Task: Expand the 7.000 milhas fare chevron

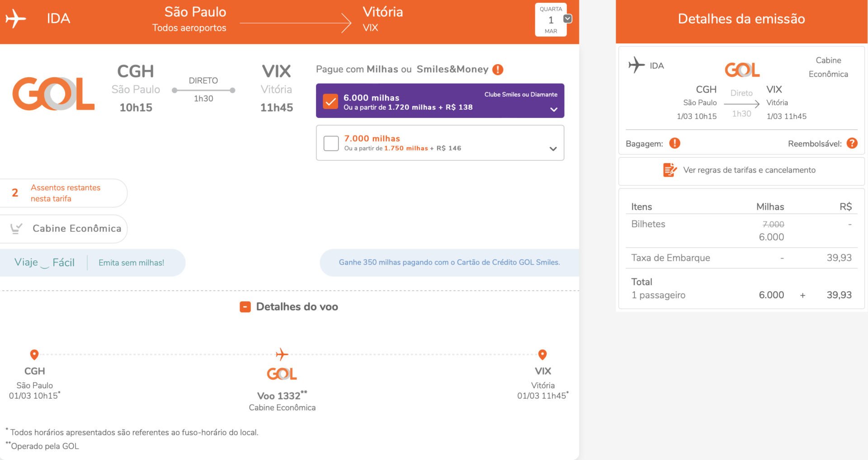Action: (x=553, y=149)
